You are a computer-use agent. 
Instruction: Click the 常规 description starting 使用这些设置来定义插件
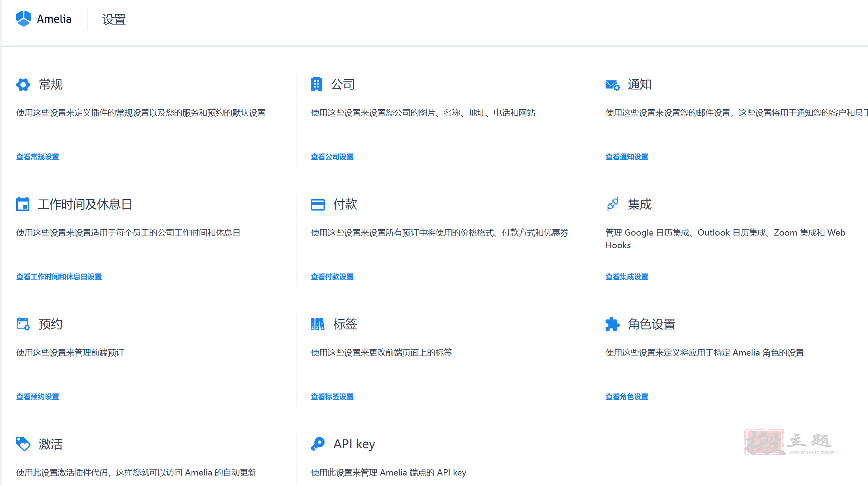pyautogui.click(x=141, y=113)
